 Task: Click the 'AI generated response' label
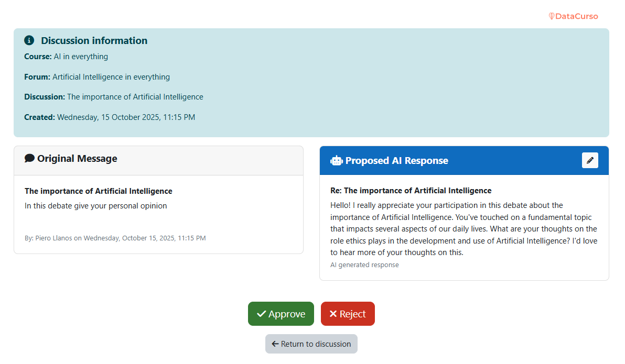[x=364, y=265]
